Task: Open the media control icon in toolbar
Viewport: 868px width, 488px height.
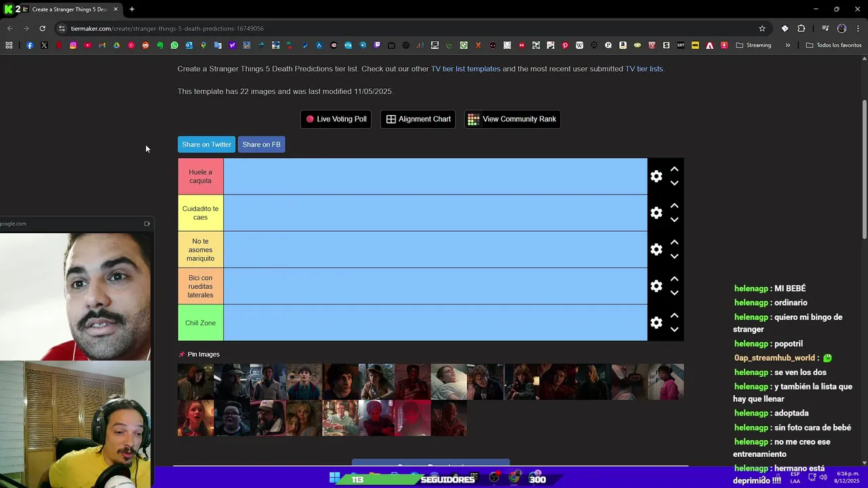Action: point(825,28)
